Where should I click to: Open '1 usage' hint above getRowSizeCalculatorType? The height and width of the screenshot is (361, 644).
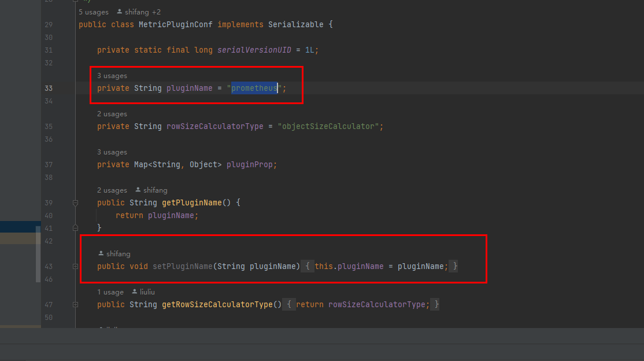point(110,292)
